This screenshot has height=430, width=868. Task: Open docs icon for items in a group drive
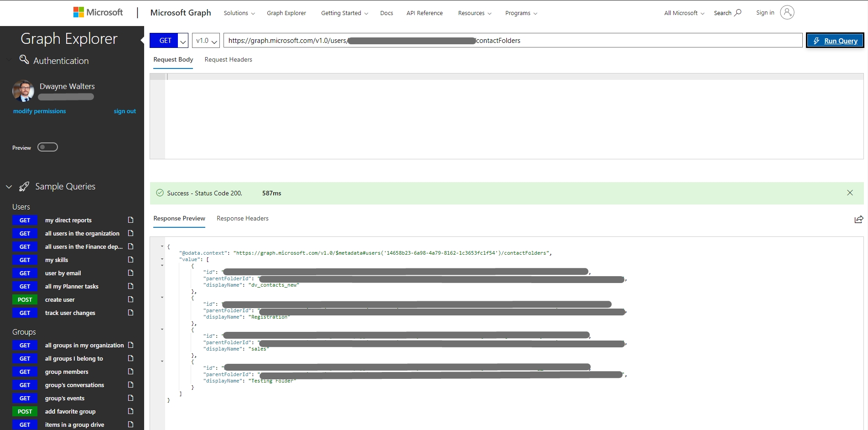coord(130,425)
